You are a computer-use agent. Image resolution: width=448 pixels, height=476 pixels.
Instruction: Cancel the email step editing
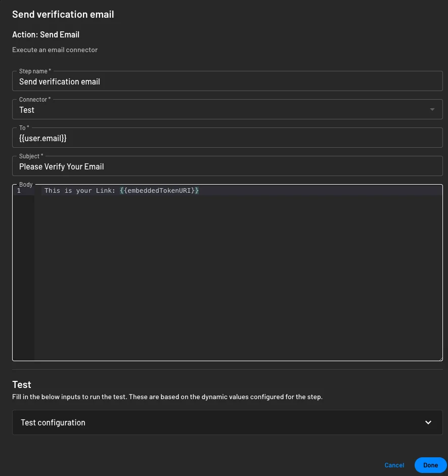pyautogui.click(x=394, y=465)
